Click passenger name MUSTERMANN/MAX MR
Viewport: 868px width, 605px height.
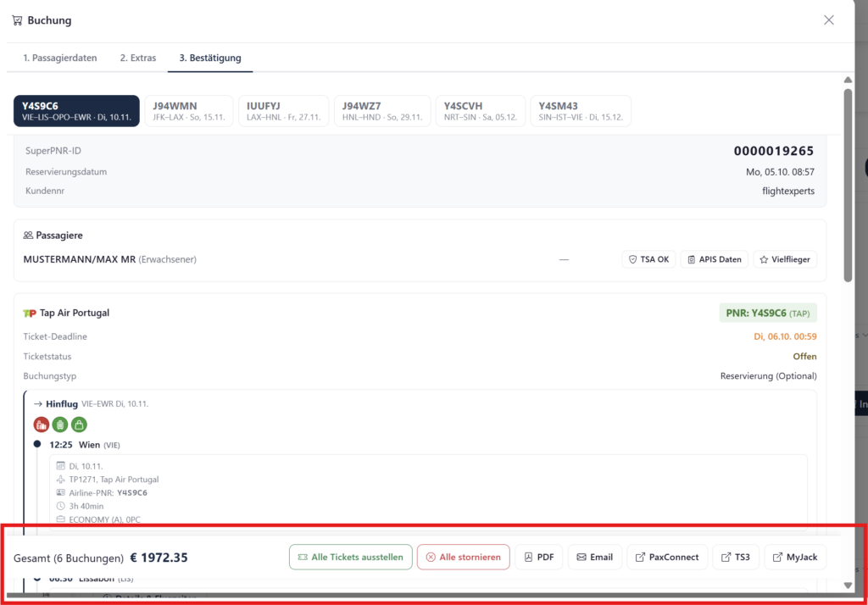(79, 259)
